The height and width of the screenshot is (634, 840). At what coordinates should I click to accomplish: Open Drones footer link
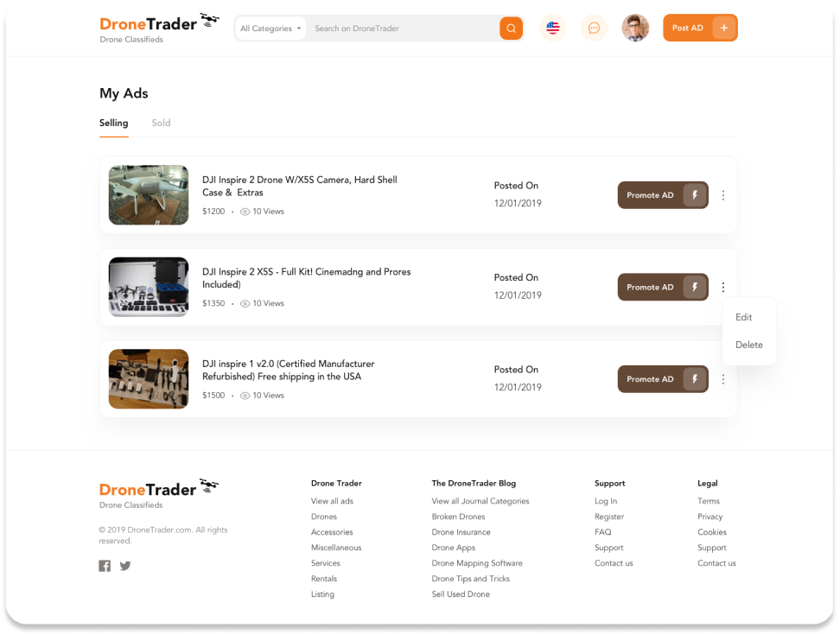(324, 517)
